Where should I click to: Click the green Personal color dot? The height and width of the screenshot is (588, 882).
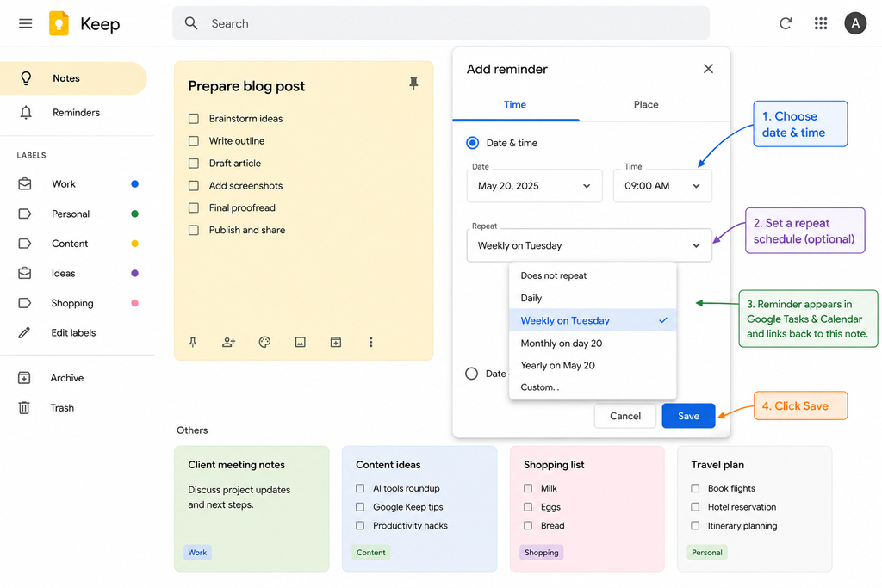134,214
